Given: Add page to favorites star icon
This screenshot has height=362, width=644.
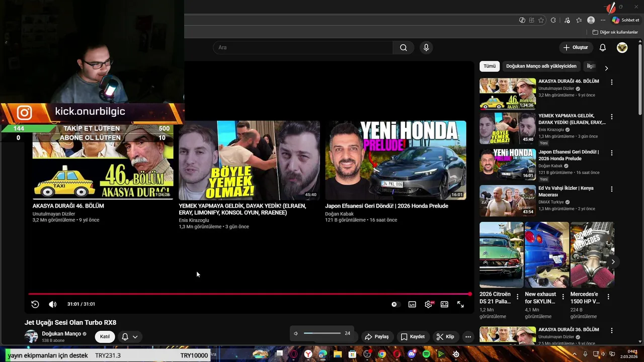Looking at the screenshot, I should pyautogui.click(x=541, y=20).
